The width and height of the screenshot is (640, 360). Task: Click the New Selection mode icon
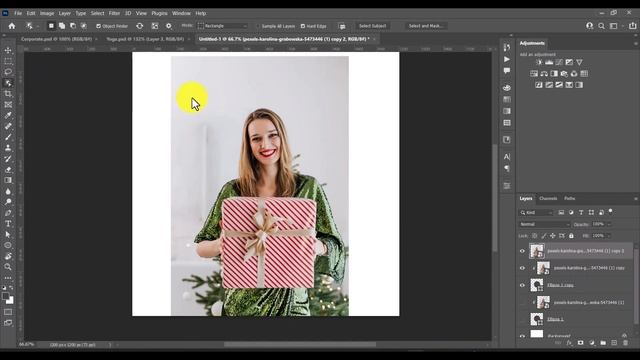point(51,26)
